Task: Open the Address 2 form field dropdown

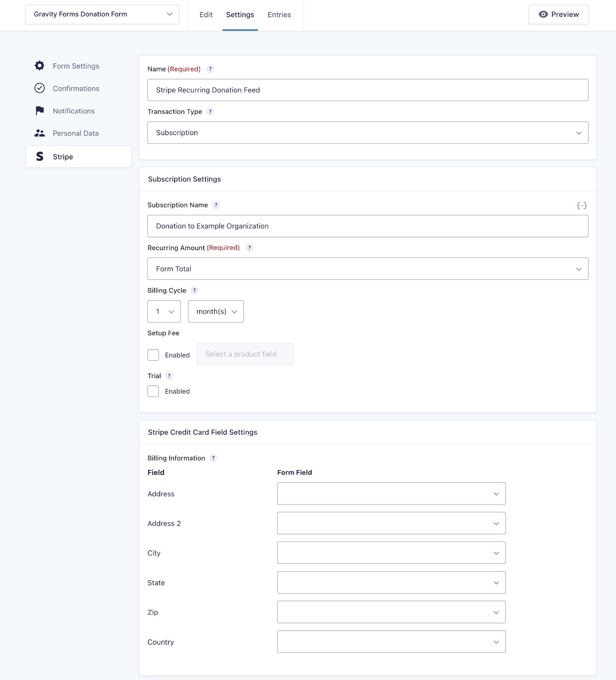Action: click(391, 523)
